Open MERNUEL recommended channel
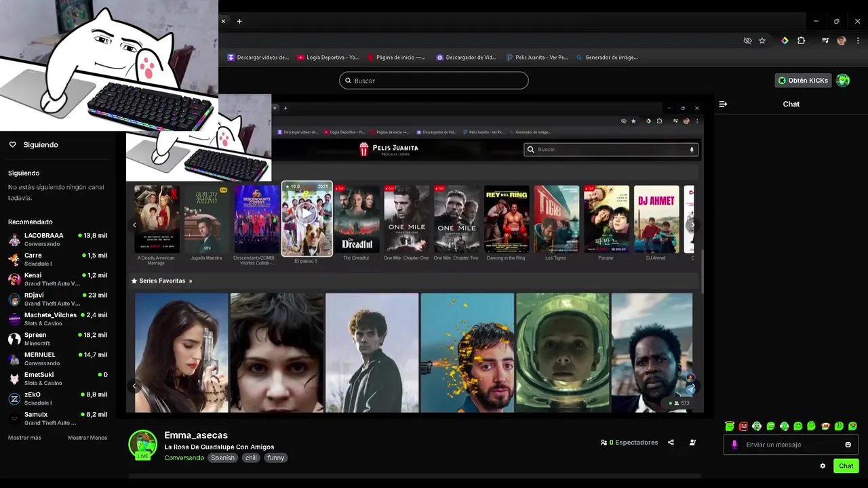868x488 pixels. coord(58,359)
